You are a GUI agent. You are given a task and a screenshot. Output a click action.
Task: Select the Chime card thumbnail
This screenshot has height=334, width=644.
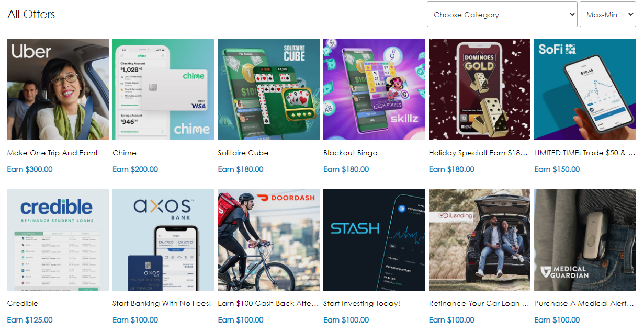[163, 89]
